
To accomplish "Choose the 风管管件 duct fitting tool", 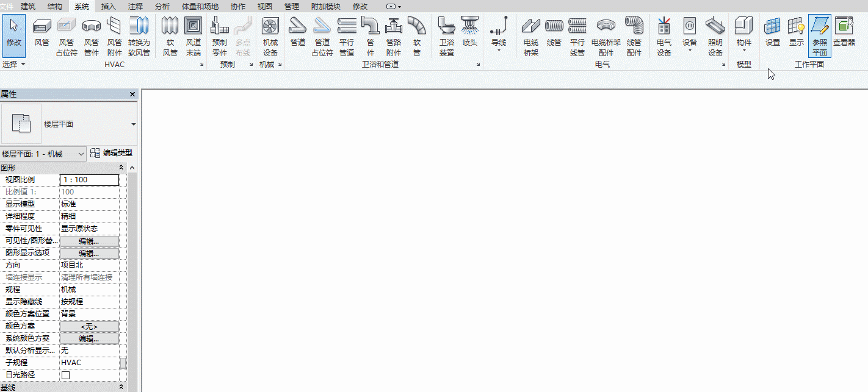I will point(91,35).
